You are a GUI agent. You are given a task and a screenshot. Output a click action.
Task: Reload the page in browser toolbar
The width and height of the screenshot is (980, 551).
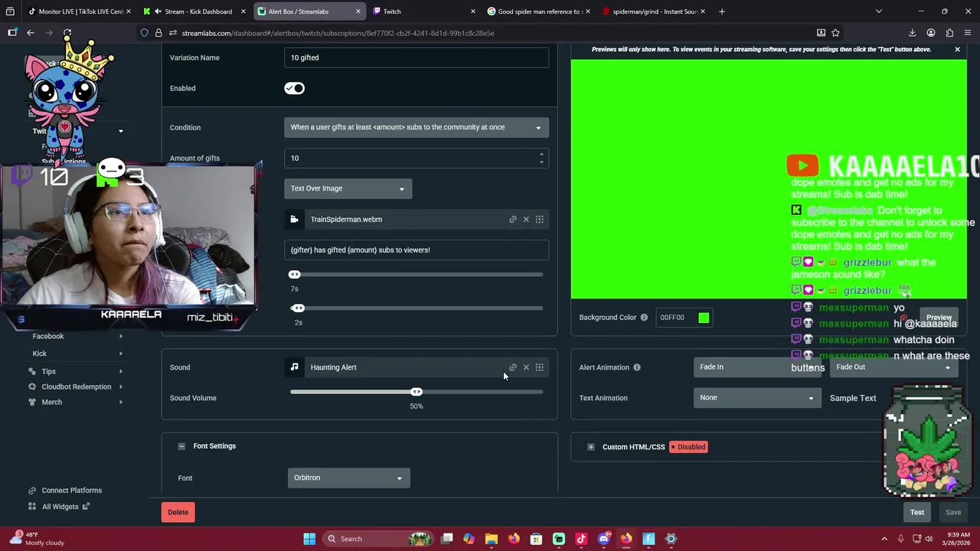point(67,33)
